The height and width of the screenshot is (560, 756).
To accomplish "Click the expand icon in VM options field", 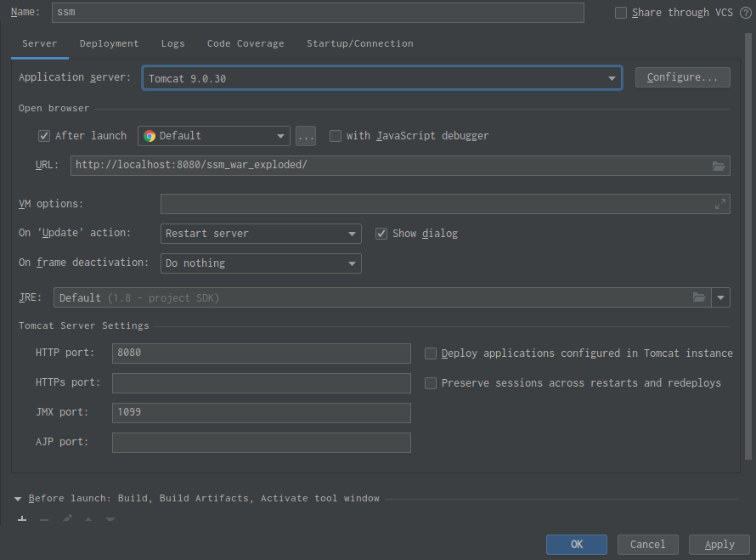I will pos(720,204).
